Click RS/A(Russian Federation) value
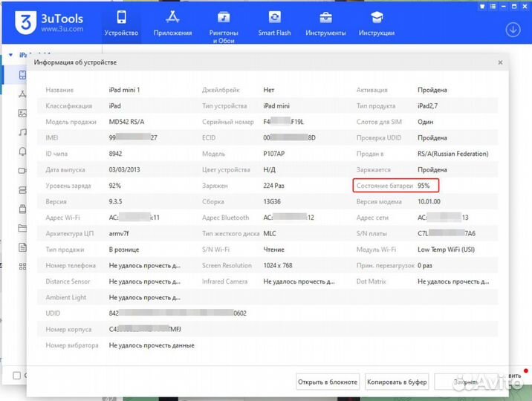The width and height of the screenshot is (532, 401). pos(453,154)
